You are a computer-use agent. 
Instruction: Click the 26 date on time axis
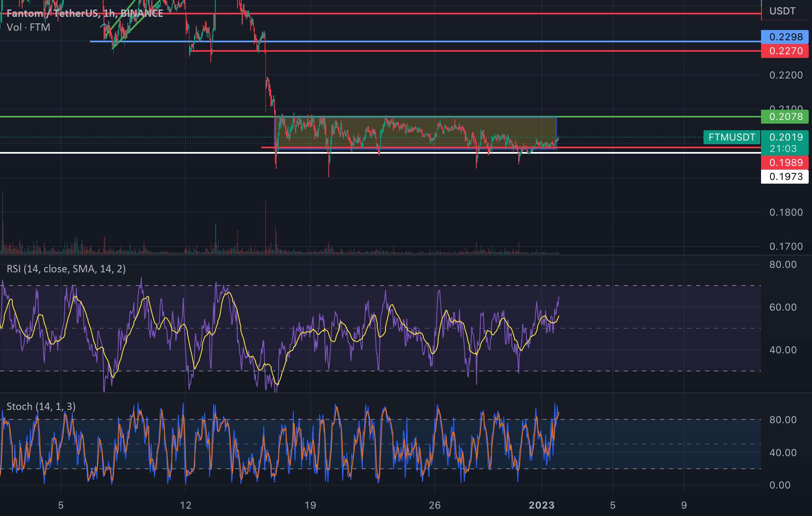click(x=435, y=505)
